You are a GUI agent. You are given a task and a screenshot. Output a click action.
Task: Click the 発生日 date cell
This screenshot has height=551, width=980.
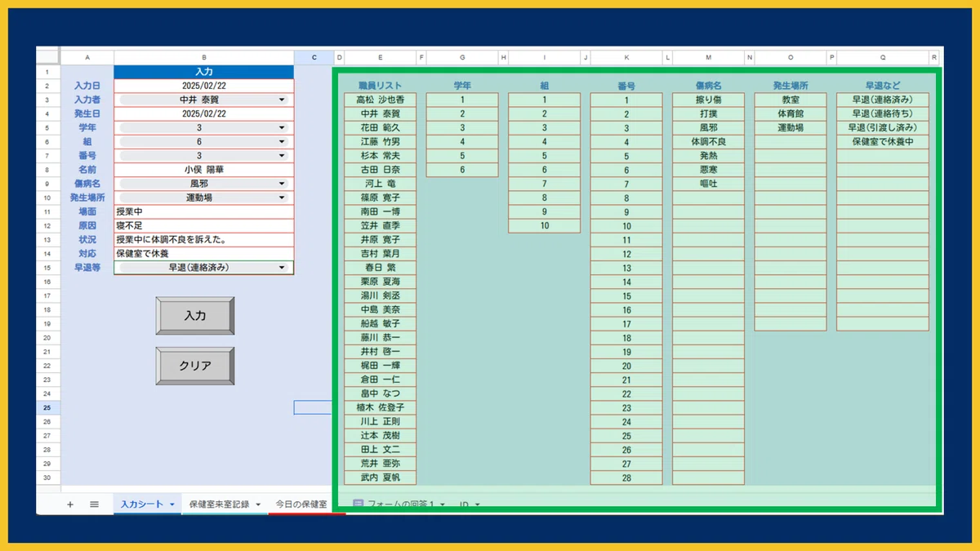[203, 113]
